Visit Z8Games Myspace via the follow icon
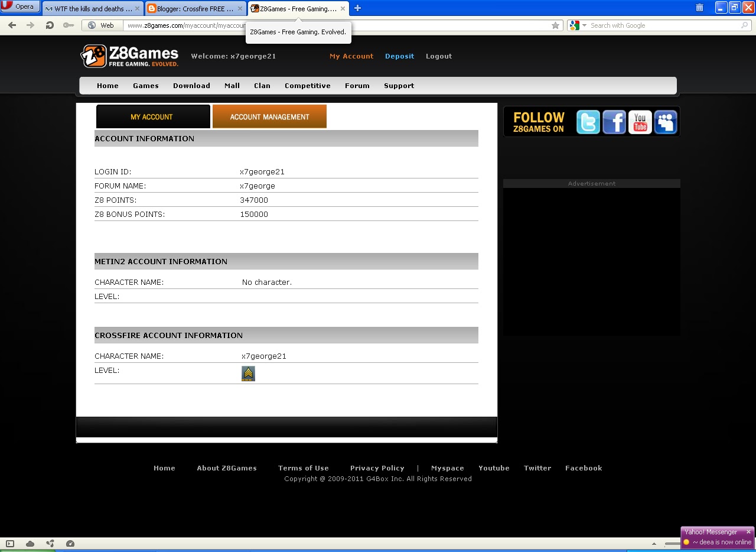 point(666,122)
